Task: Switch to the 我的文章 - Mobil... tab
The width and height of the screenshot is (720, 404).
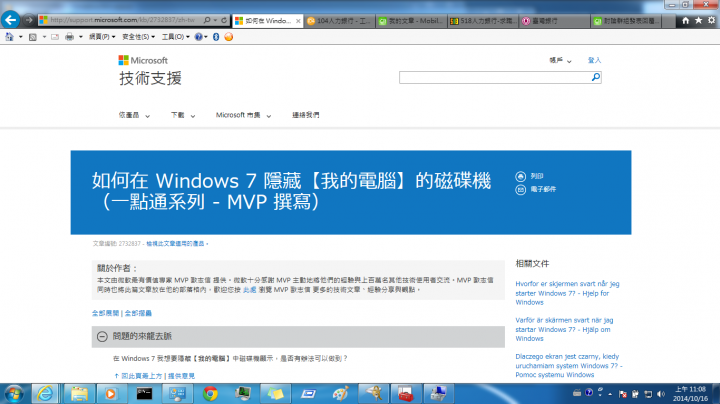Action: point(411,21)
